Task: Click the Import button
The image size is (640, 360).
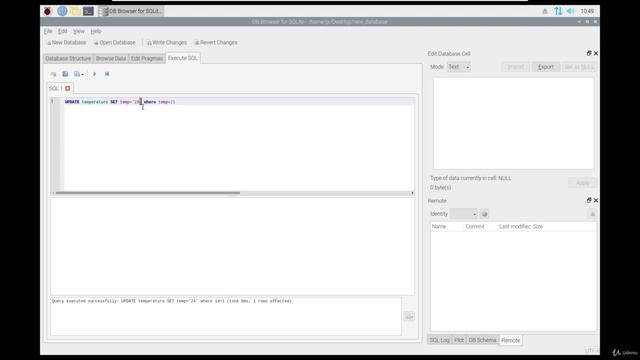Action: [515, 67]
